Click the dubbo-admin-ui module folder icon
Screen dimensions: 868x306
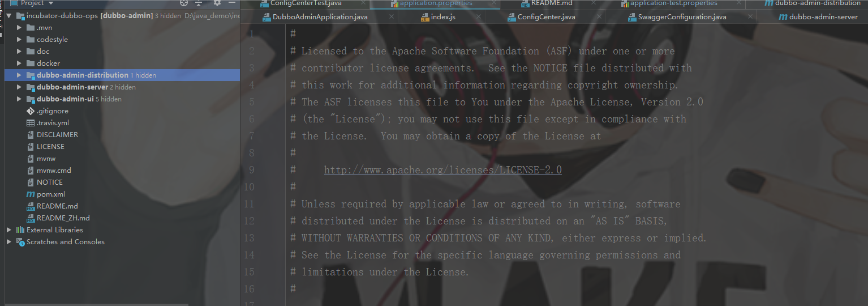point(31,99)
